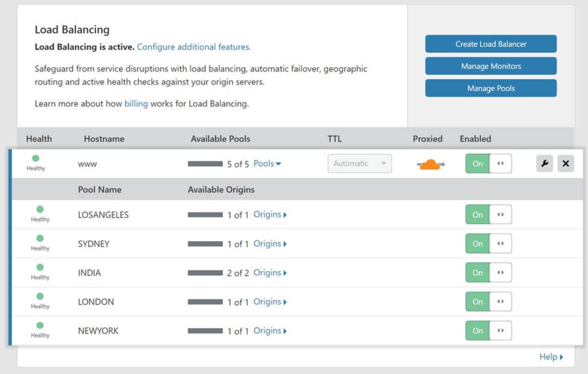Disable the SYDNEY pool switch

[x=488, y=244]
